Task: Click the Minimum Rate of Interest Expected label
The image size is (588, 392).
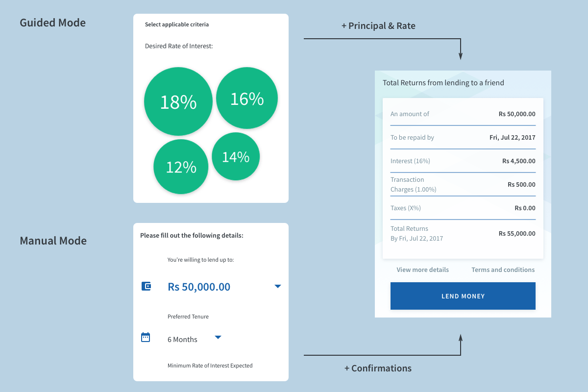Action: 210,366
